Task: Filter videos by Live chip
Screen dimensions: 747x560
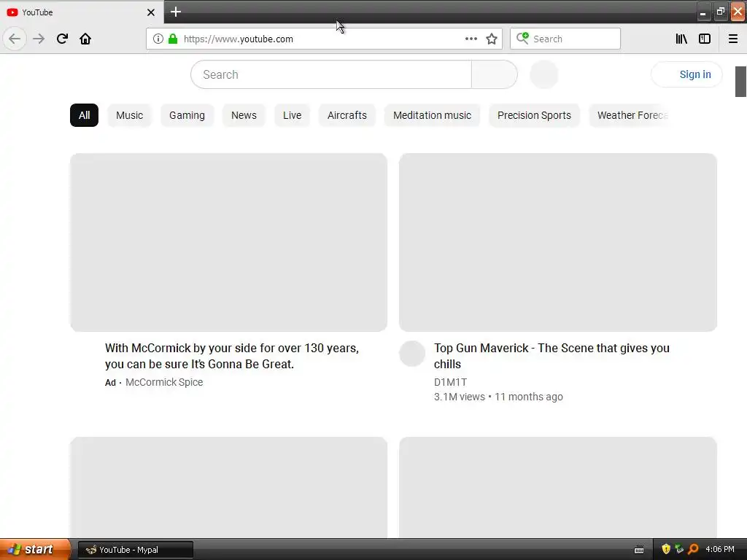Action: coord(292,115)
